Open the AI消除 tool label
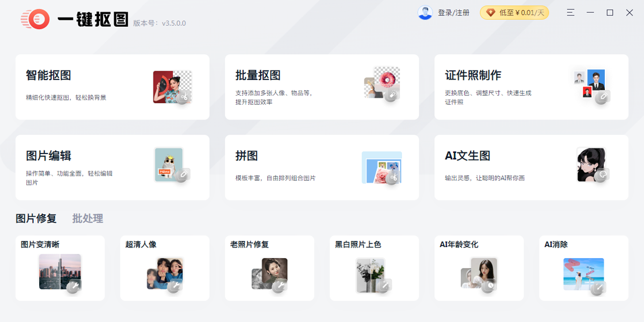 (x=556, y=245)
